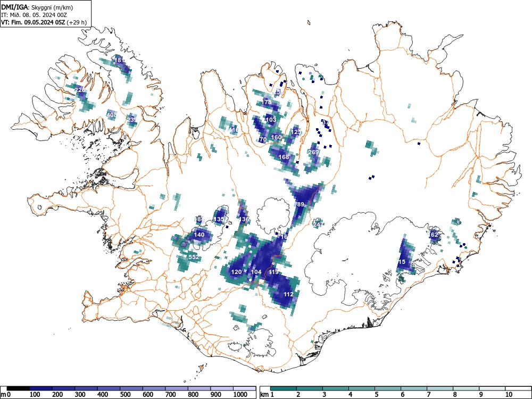Click the 119 visibility value
This screenshot has width=532, height=399.
pos(274,272)
